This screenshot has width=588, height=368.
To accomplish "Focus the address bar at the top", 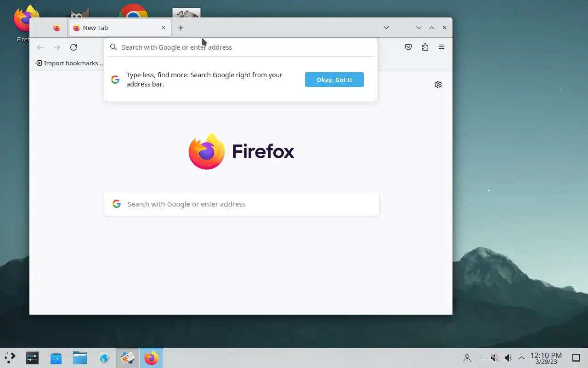I will [x=241, y=47].
